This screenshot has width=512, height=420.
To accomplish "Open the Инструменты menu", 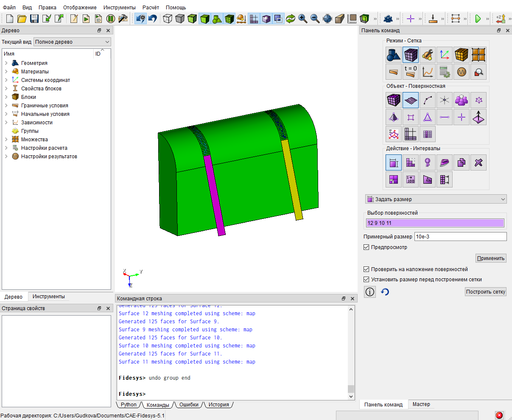I will click(120, 8).
